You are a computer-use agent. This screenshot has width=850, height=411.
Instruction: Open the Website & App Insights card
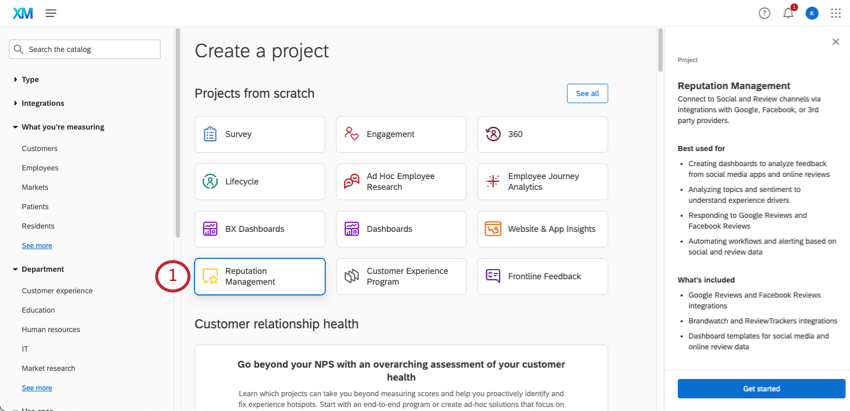[542, 229]
